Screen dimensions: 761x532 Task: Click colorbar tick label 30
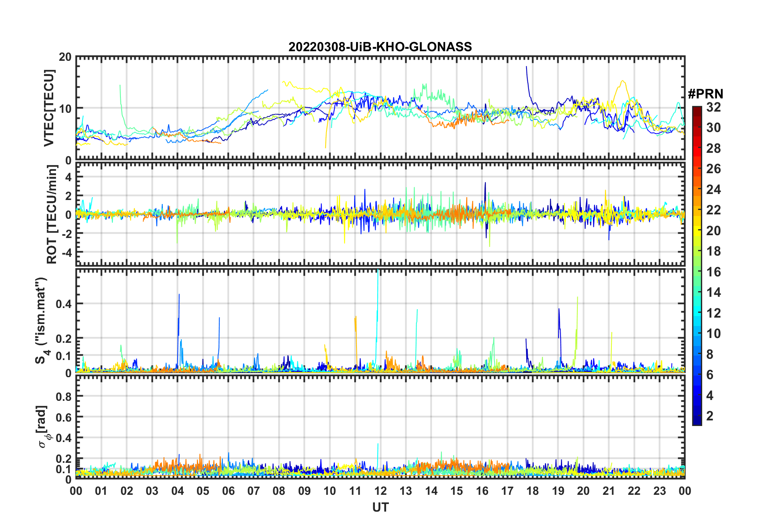[713, 128]
